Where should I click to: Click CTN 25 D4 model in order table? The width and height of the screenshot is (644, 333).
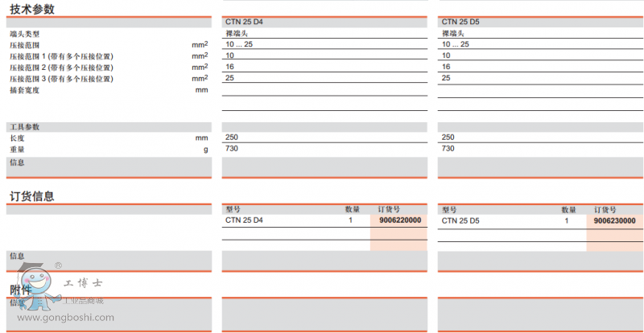point(244,220)
